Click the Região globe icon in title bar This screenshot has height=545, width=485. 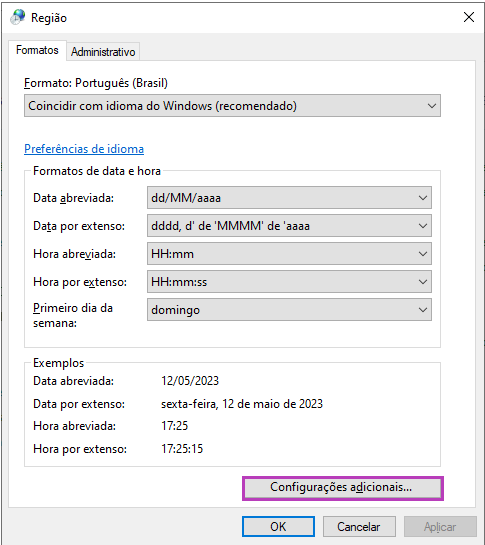(x=17, y=17)
